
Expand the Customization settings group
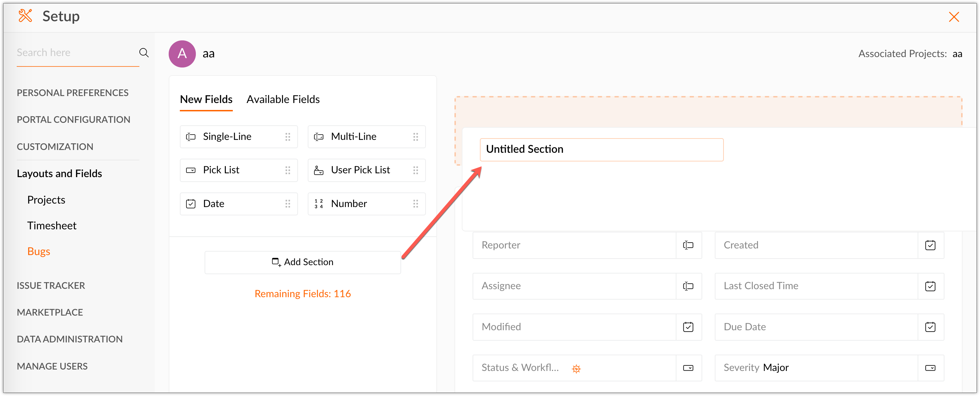pos(55,147)
